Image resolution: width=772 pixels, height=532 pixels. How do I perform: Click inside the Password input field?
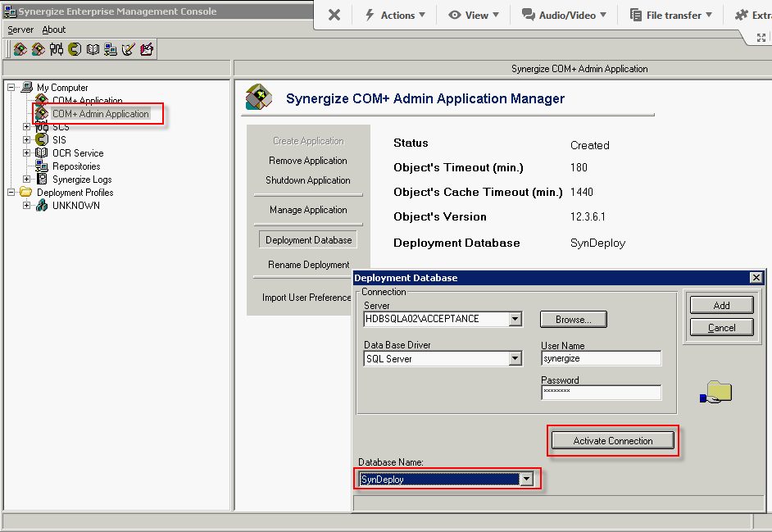point(601,393)
